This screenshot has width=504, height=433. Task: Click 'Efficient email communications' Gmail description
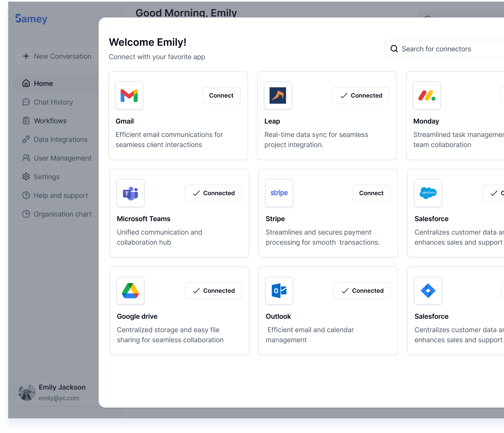169,140
